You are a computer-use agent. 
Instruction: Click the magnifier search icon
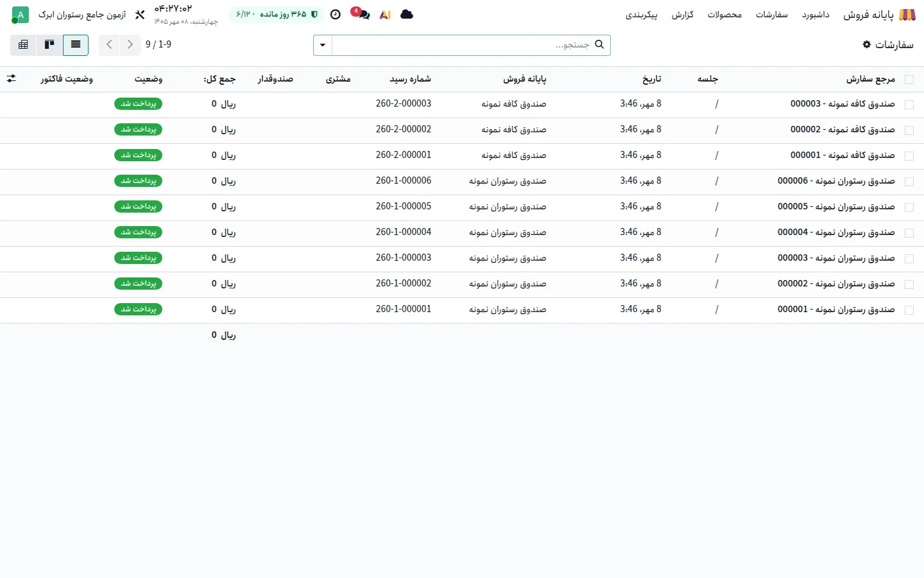[x=599, y=44]
